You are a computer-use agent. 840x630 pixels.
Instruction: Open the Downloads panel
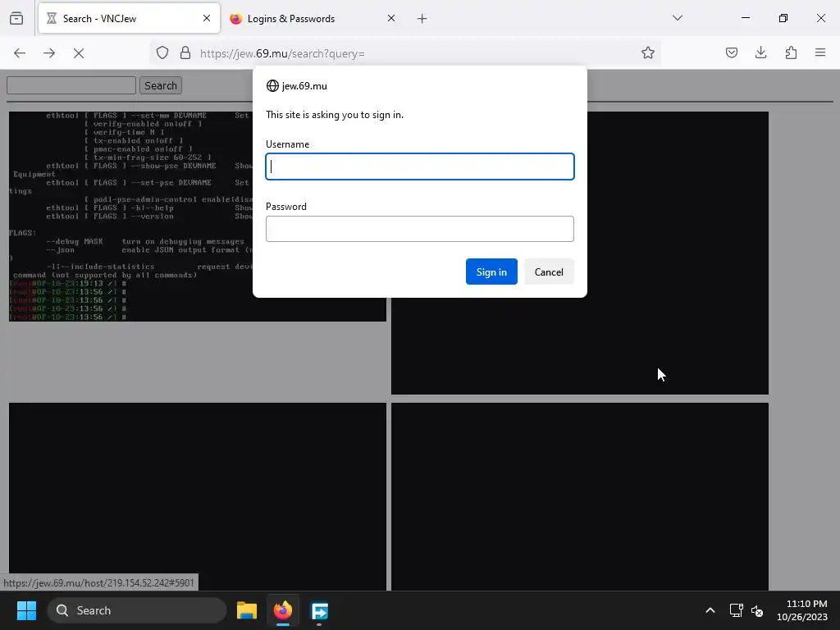pos(761,52)
